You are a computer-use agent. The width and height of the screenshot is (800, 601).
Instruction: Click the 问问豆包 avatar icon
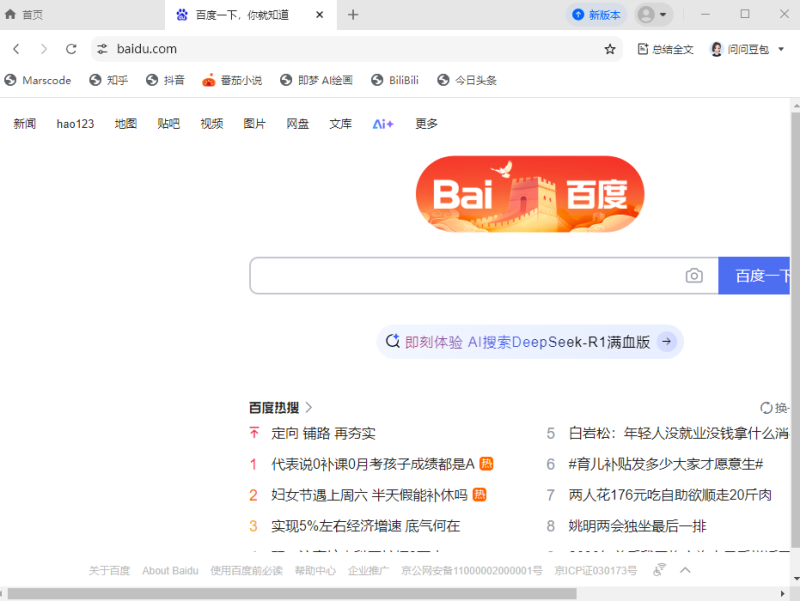[x=716, y=49]
